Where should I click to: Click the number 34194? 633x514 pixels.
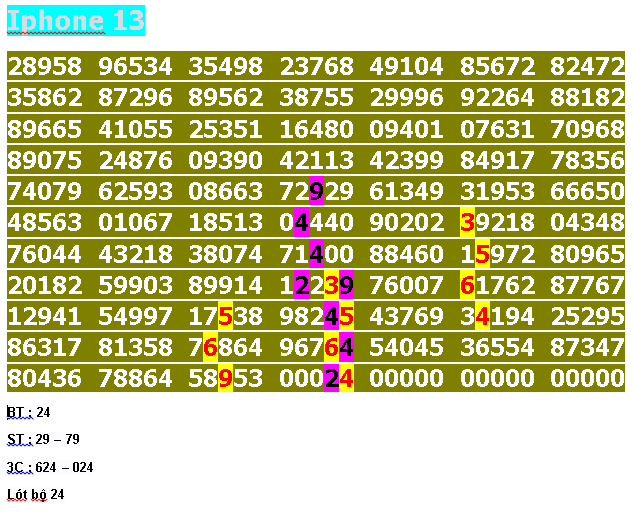[497, 317]
